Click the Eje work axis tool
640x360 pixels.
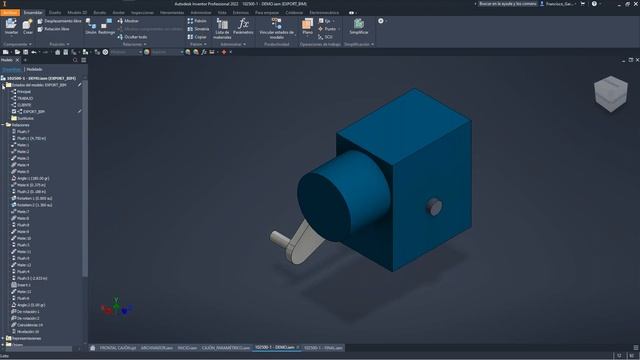(x=325, y=21)
